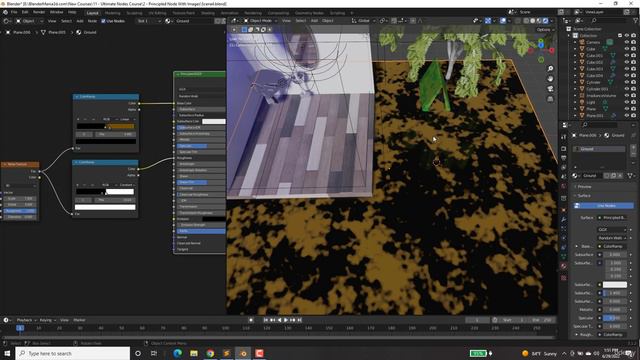
Task: Expand the Collection tree arrow in outliner
Action: pyautogui.click(x=569, y=36)
